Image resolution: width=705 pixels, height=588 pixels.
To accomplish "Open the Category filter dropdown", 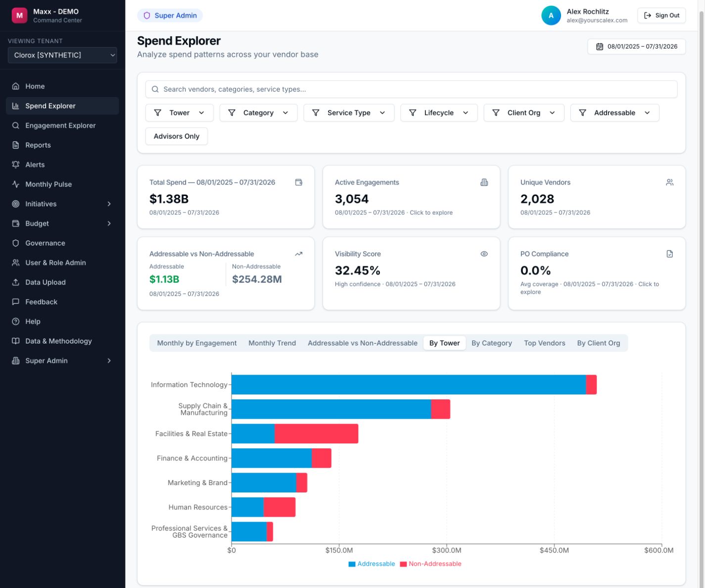I will pos(258,113).
